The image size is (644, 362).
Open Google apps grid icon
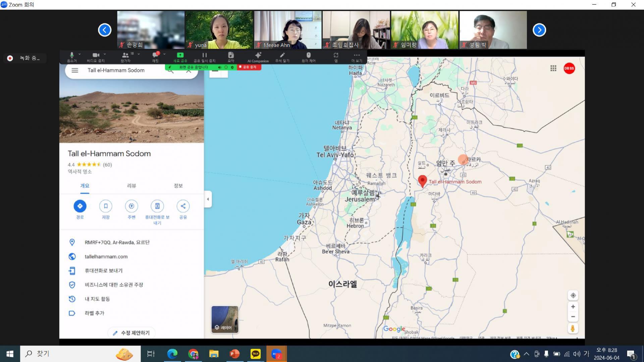[553, 68]
